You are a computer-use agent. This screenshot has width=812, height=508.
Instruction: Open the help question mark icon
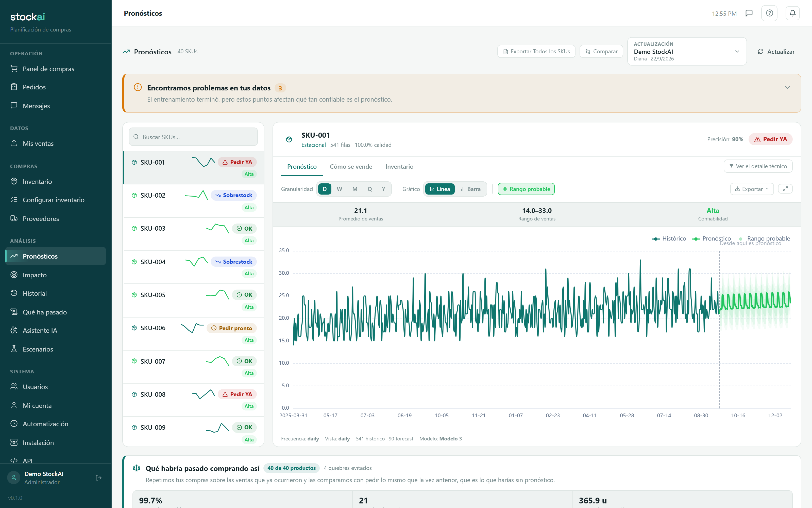pos(769,13)
